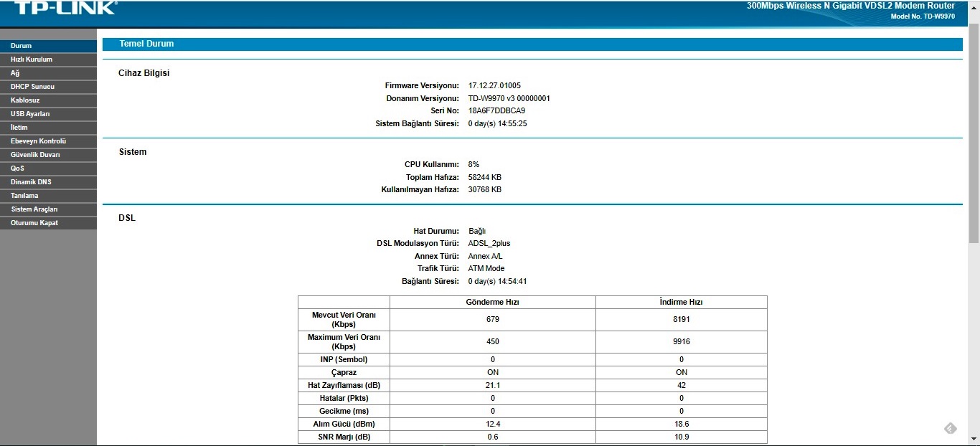Click upstream power value 12.4
This screenshot has height=446, width=980.
click(493, 424)
